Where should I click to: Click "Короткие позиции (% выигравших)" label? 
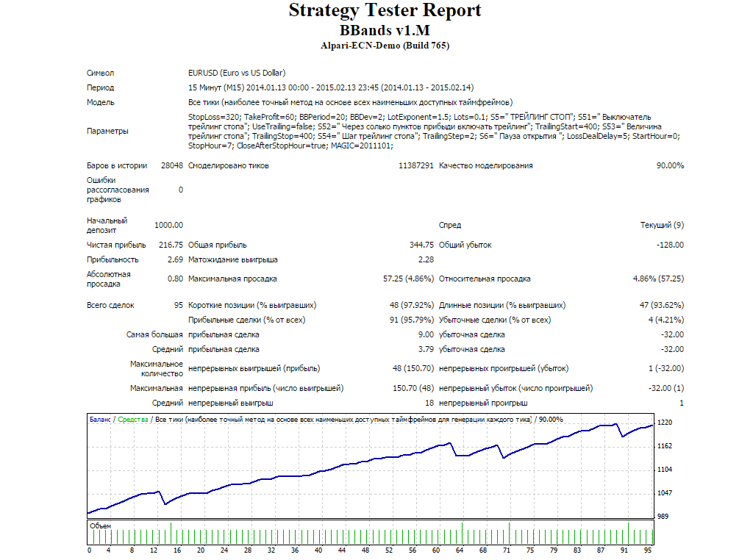(252, 305)
